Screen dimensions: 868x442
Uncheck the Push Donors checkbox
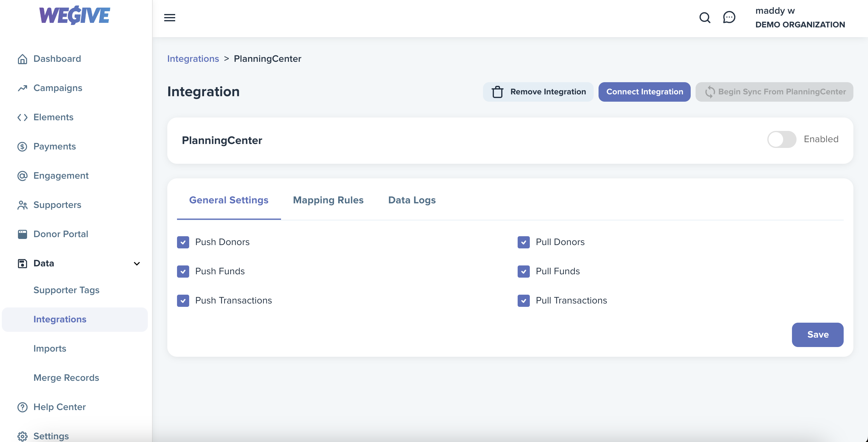point(183,242)
